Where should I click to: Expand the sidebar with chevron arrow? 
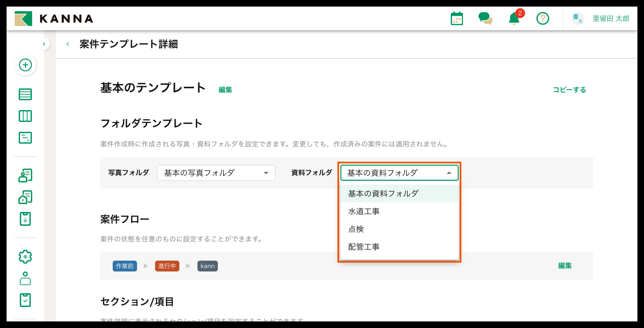[x=44, y=44]
